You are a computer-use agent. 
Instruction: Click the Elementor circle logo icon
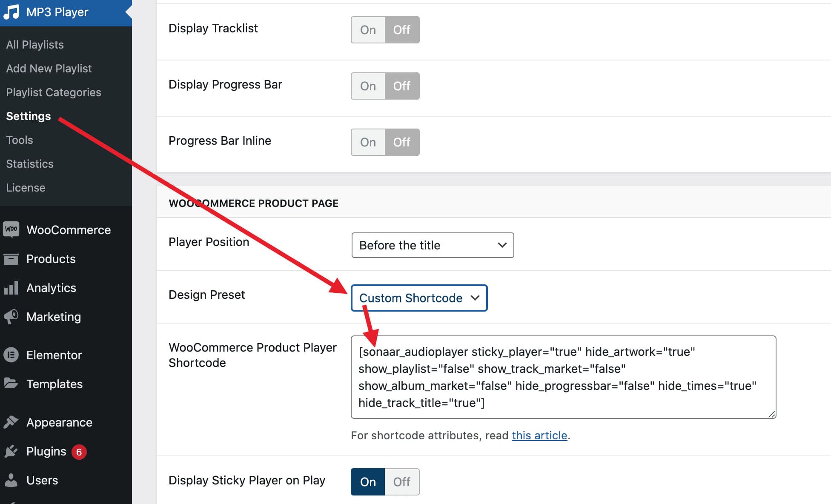[11, 355]
